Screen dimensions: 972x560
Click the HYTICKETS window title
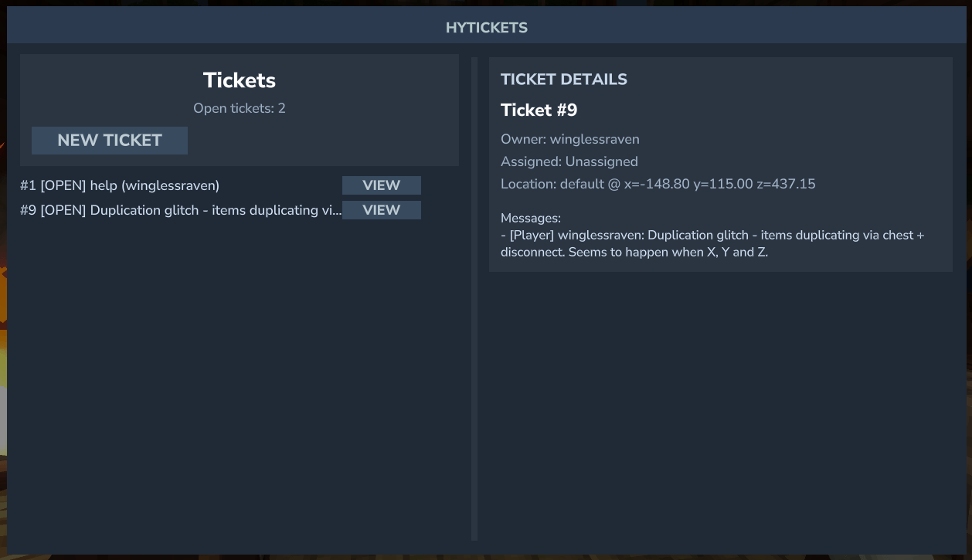[x=486, y=28]
